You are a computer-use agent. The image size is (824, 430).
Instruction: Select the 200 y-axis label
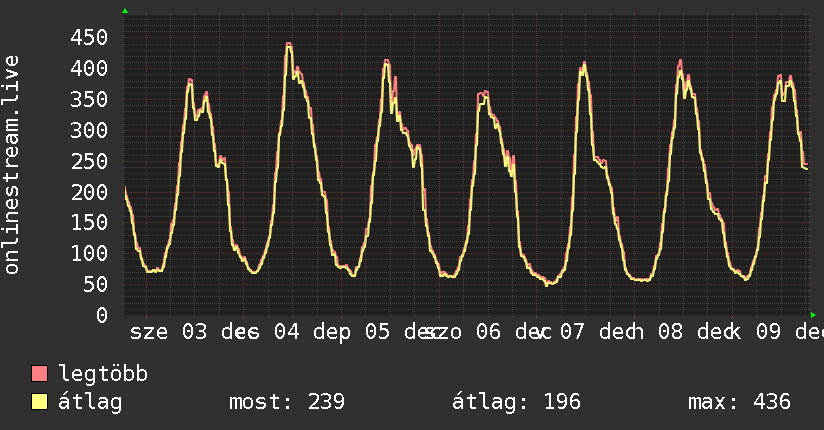tap(89, 192)
